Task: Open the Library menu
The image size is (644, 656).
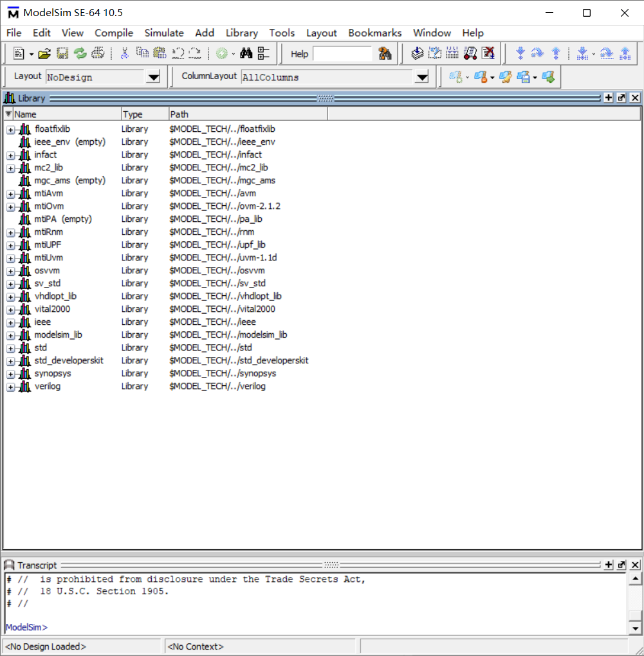Action: (242, 33)
